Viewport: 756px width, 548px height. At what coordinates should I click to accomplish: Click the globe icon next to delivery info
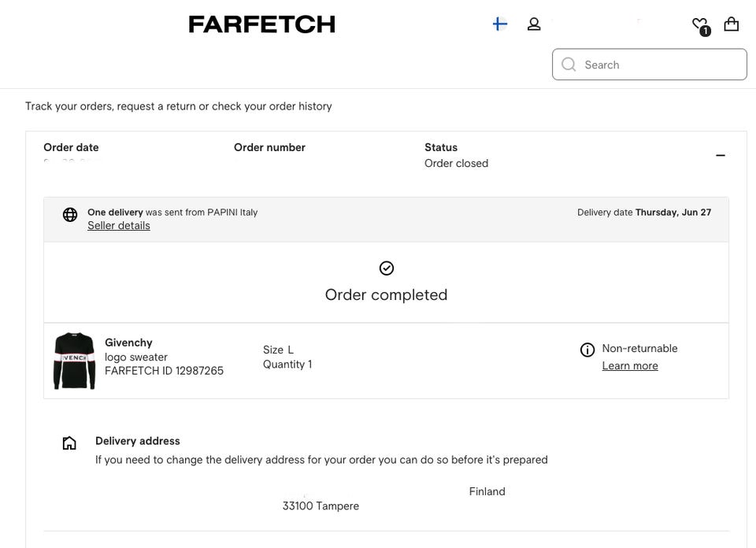tap(70, 215)
